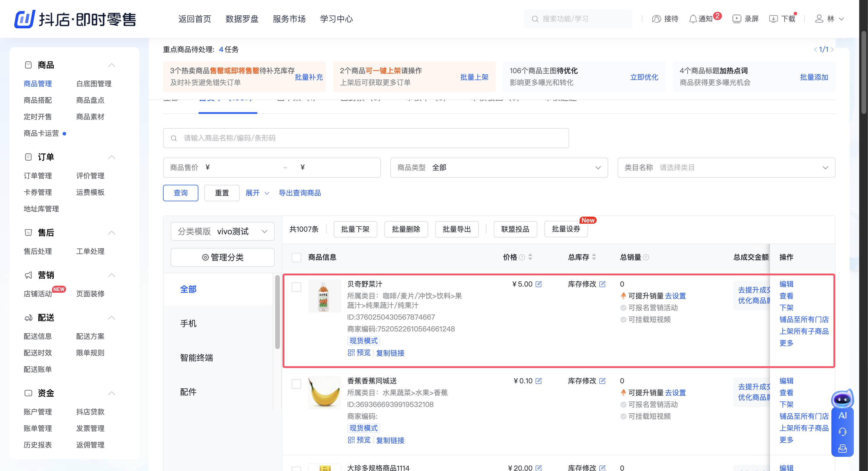The image size is (868, 471).
Task: Click the user avatar icon
Action: point(819,19)
